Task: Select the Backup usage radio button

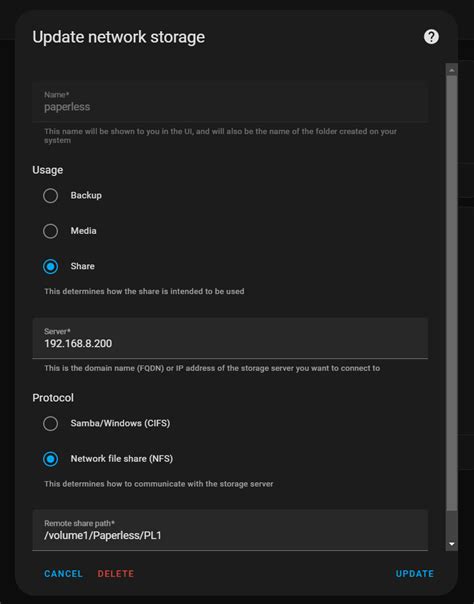Action: [x=50, y=196]
